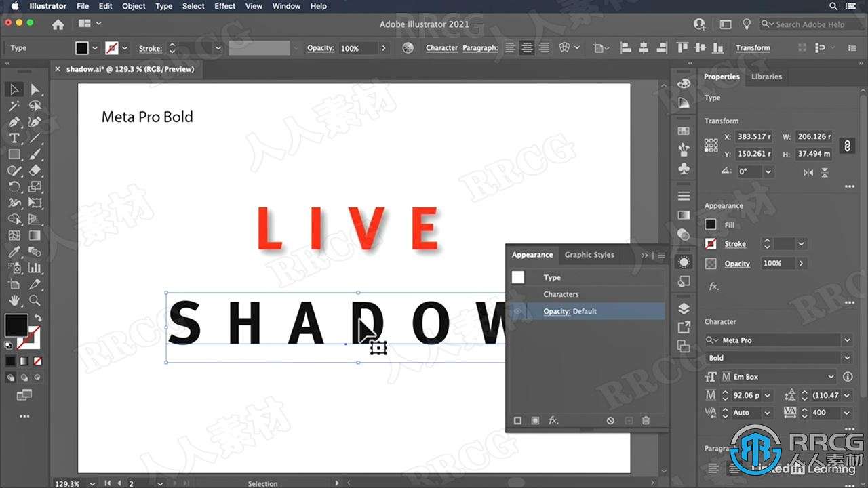Screen dimensions: 868x488
Task: Click Paragraph link in control bar
Action: click(x=479, y=48)
